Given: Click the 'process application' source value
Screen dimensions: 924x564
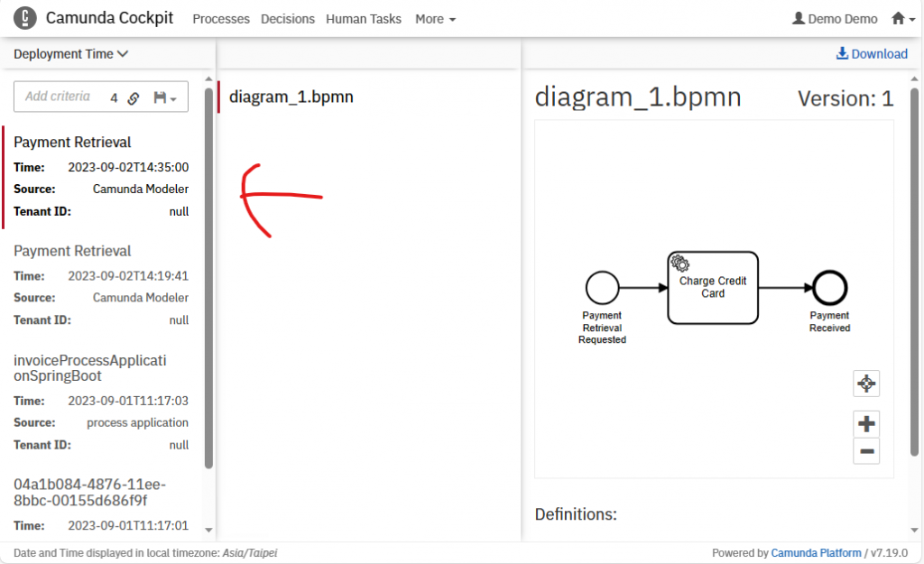Looking at the screenshot, I should coord(137,422).
